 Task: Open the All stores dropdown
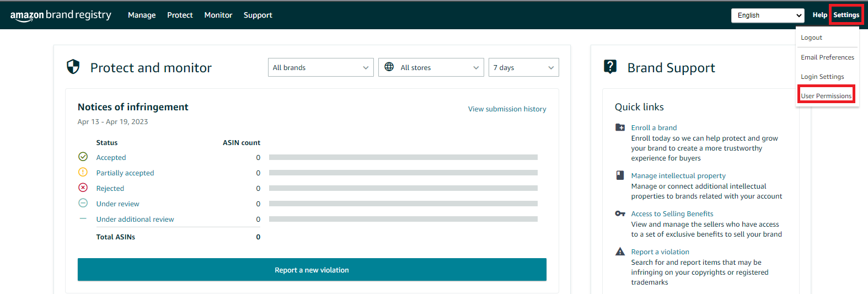click(x=431, y=67)
